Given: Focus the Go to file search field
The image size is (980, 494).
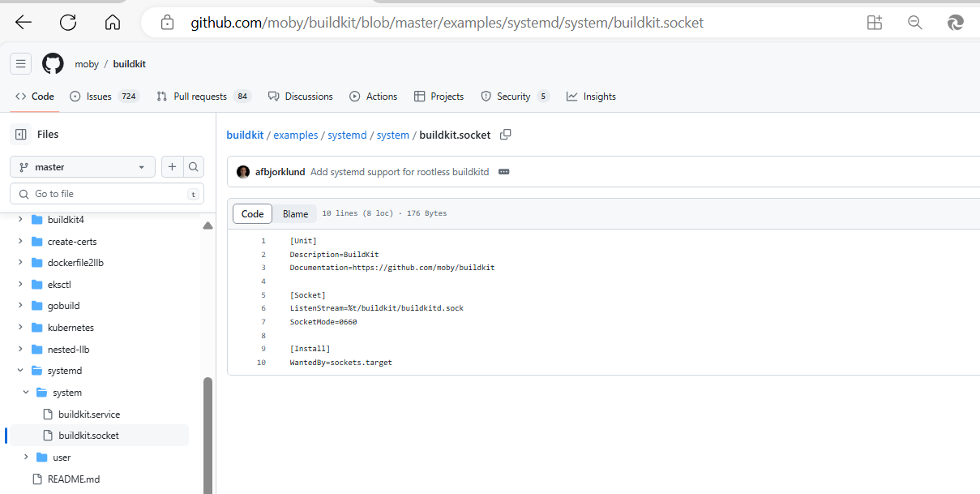Looking at the screenshot, I should tap(107, 194).
